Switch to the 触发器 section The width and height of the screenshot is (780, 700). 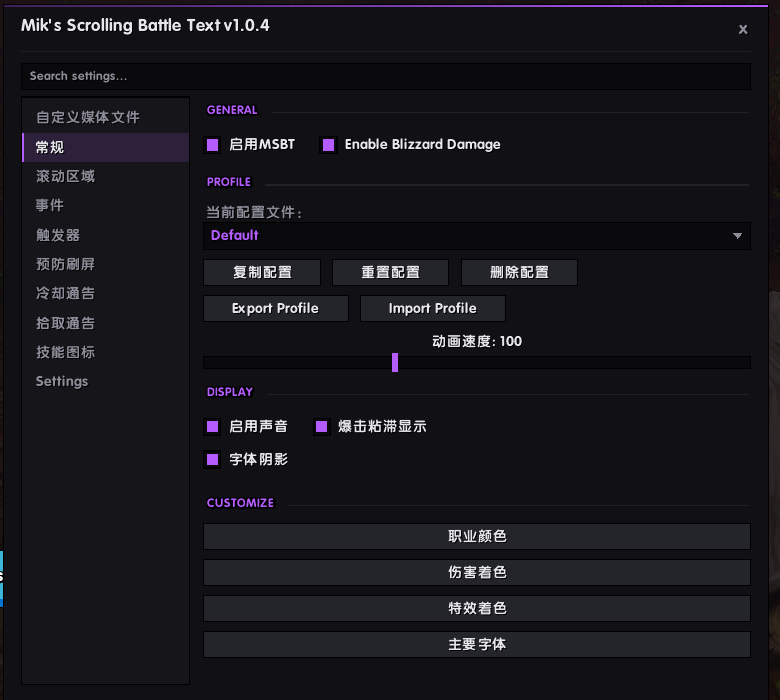point(105,235)
